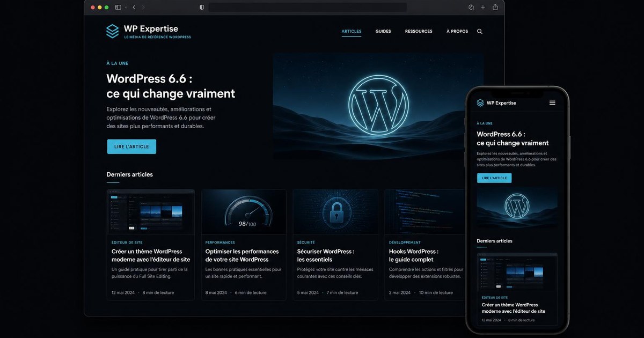Viewport: 644px width, 338px height.
Task: Select the "Développement" category label
Action: [x=405, y=243]
